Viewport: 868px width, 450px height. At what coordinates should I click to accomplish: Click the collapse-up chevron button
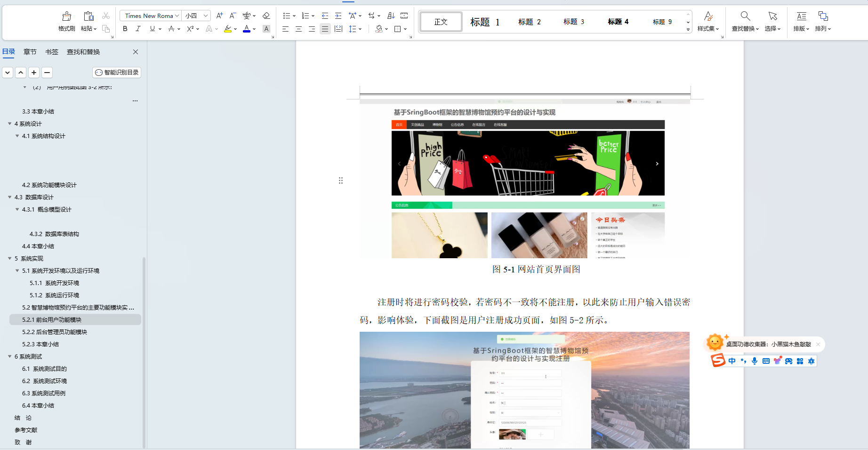[x=21, y=73]
